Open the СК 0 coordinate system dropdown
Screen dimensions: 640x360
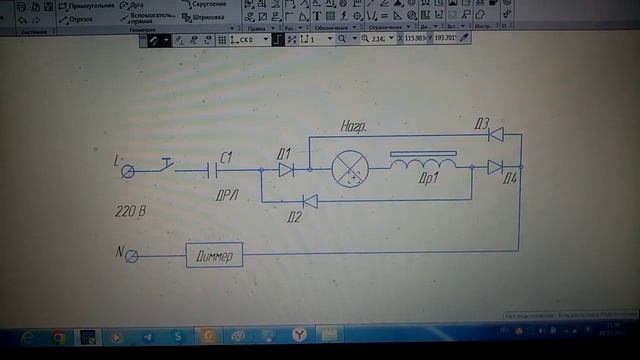click(266, 40)
